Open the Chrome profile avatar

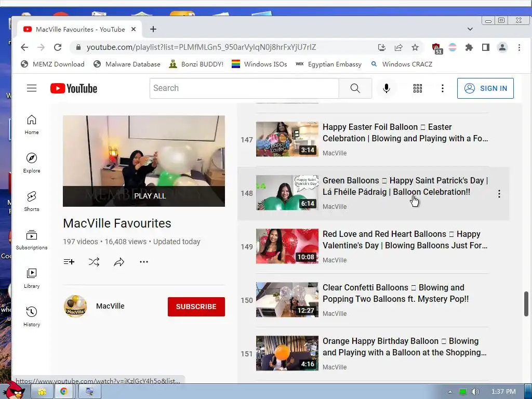[502, 47]
